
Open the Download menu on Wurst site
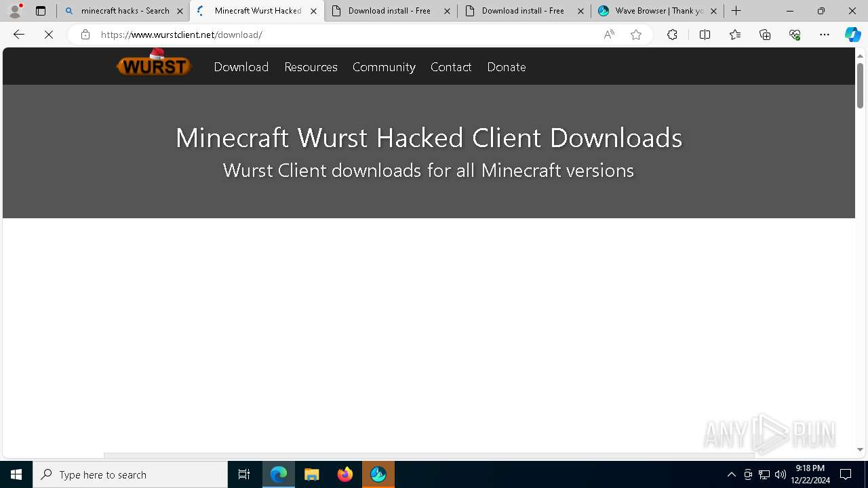pyautogui.click(x=241, y=66)
